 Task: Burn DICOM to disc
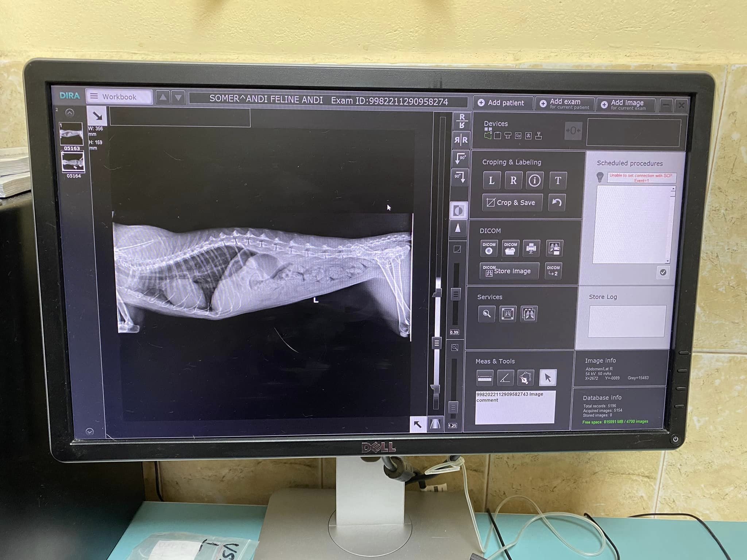(489, 248)
